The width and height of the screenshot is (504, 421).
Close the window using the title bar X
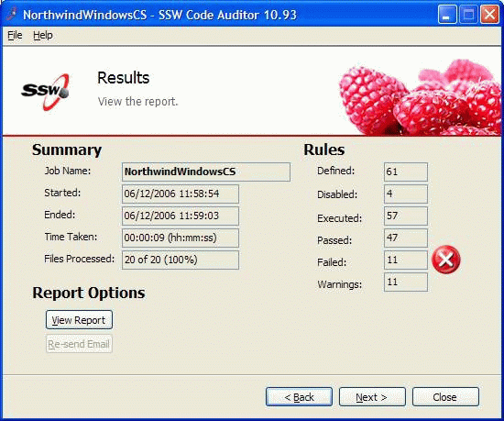[489, 15]
